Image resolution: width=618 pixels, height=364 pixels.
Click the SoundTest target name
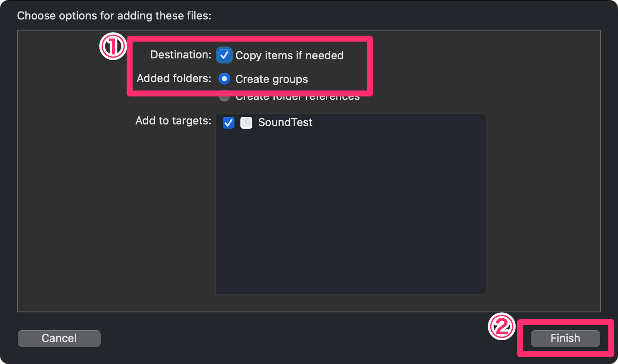click(285, 122)
